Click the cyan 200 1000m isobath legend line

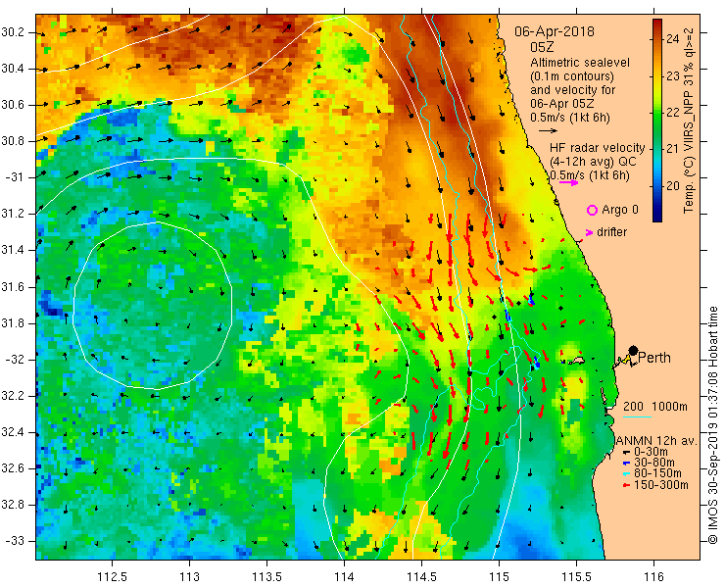(637, 416)
